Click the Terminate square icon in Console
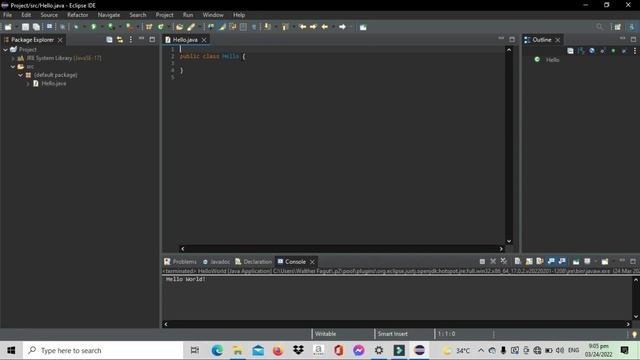The width and height of the screenshot is (640, 360). 482,261
